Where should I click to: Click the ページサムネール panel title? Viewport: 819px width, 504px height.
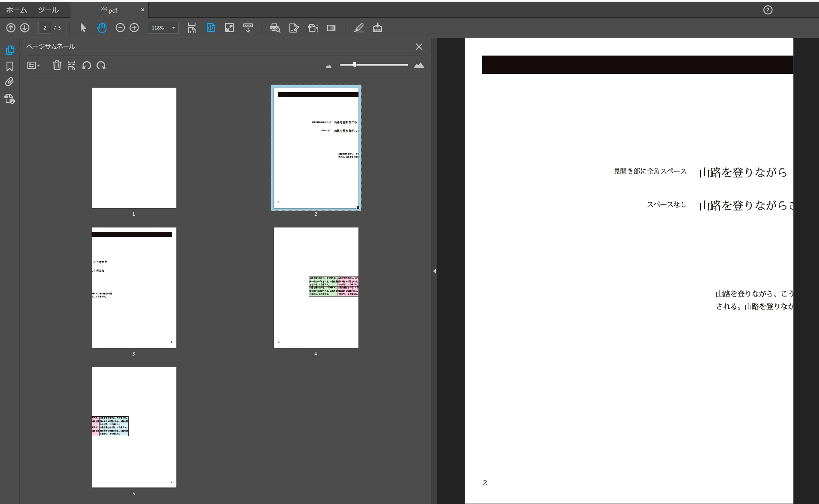pos(51,46)
